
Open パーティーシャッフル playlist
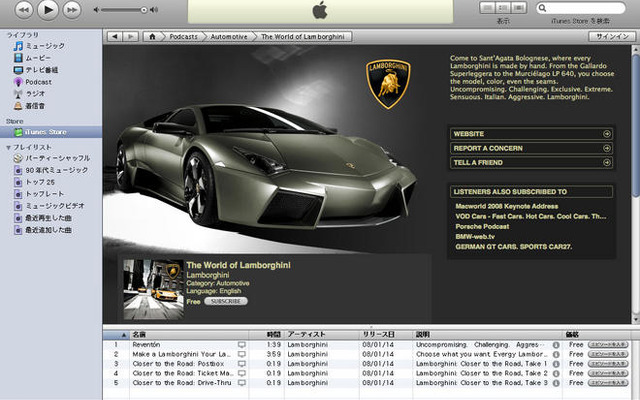52,158
